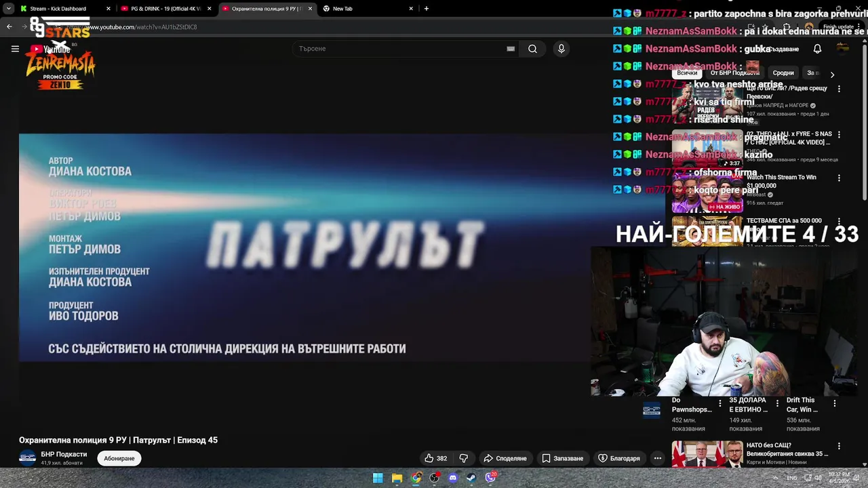Close the Kick Dashboard tab
This screenshot has width=868, height=488.
pos(108,9)
